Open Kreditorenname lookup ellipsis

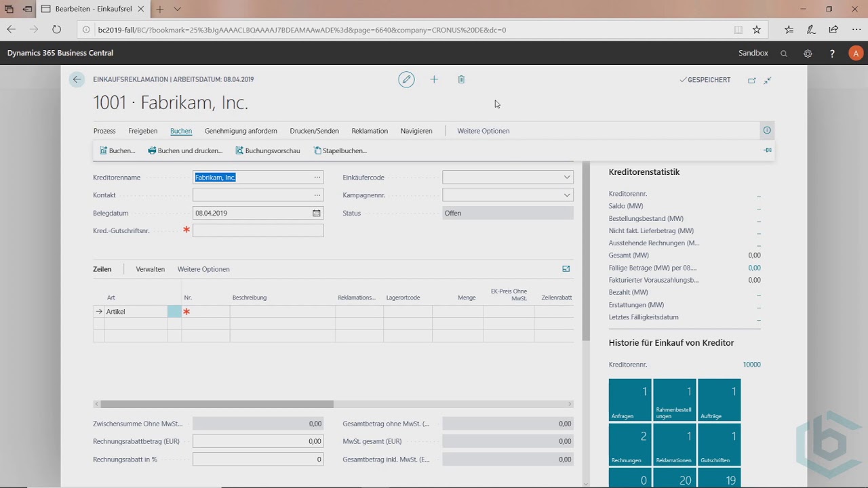point(317,178)
